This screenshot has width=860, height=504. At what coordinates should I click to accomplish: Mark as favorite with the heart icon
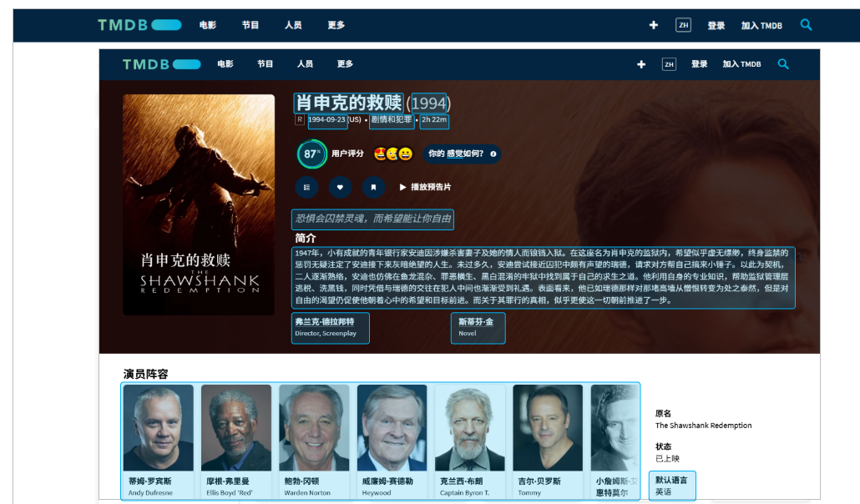pos(340,188)
